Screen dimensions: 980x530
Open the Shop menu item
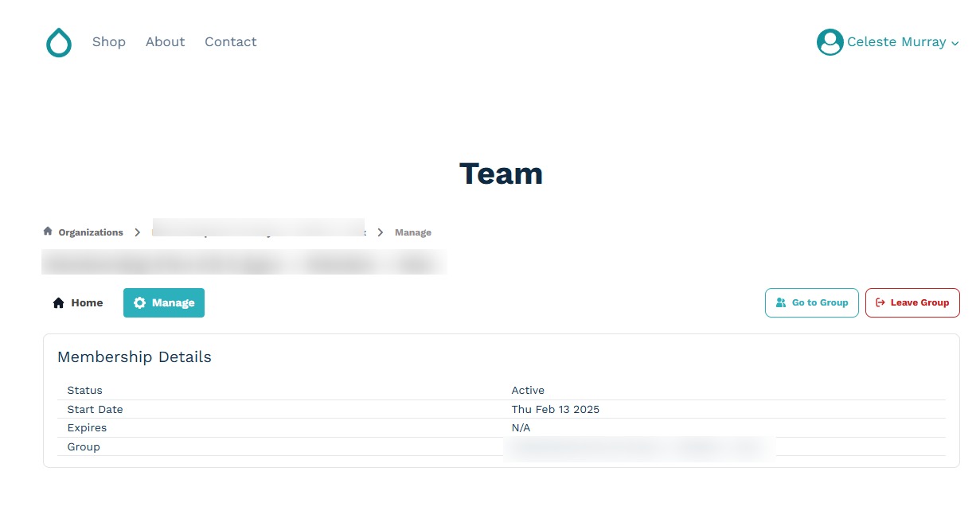click(x=109, y=41)
